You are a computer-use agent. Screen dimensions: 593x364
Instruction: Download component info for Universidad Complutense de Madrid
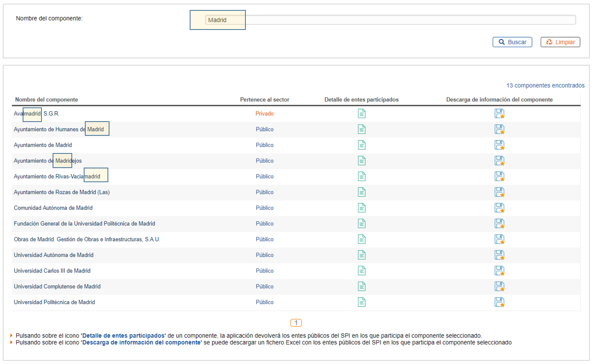(499, 287)
